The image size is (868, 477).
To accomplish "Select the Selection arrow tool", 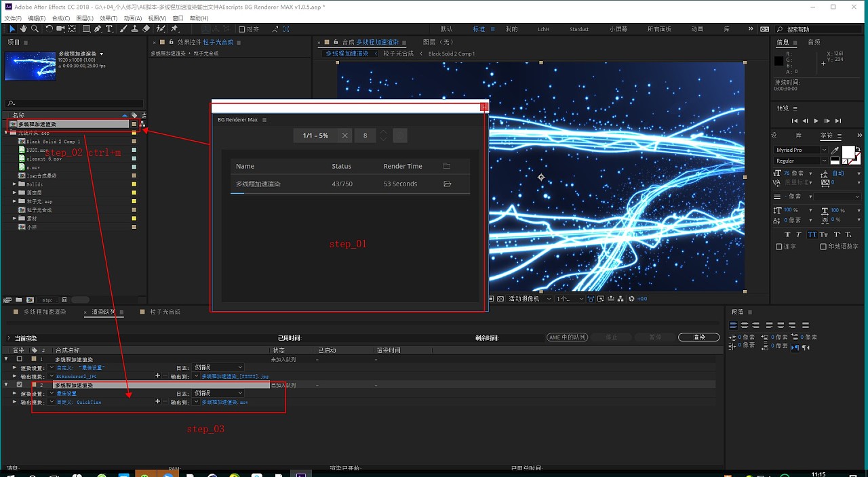I will 12,28.
